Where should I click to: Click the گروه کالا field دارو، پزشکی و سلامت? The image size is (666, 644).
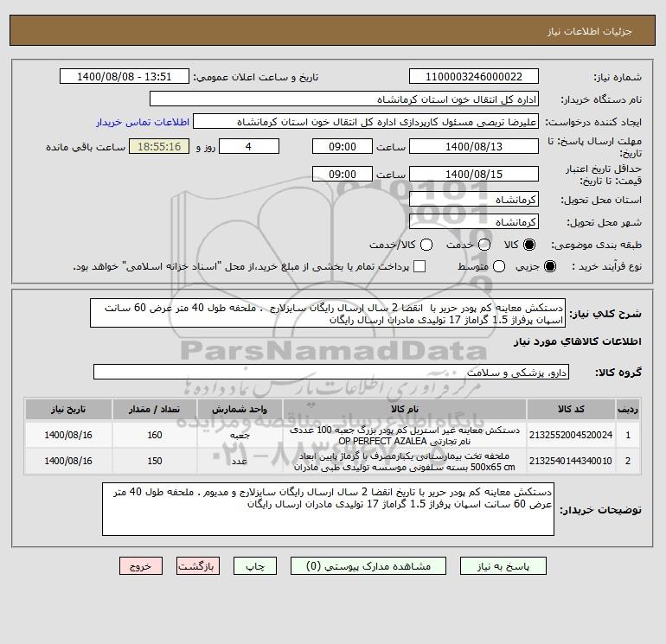point(331,373)
